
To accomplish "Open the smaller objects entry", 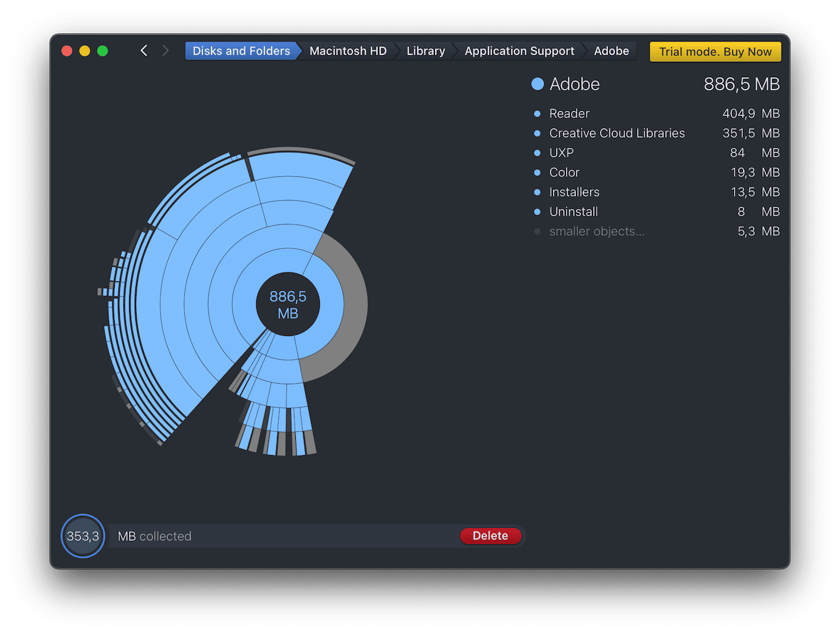I will click(596, 231).
